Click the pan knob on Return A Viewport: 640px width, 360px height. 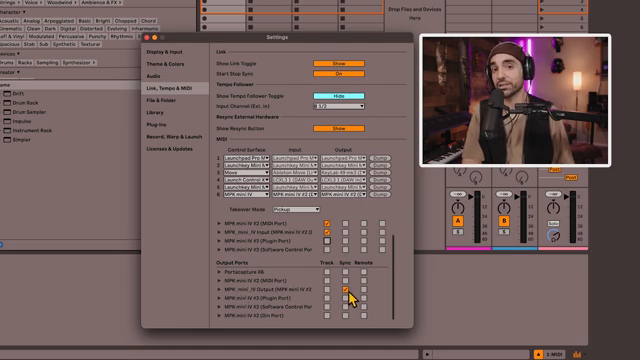coord(458,207)
